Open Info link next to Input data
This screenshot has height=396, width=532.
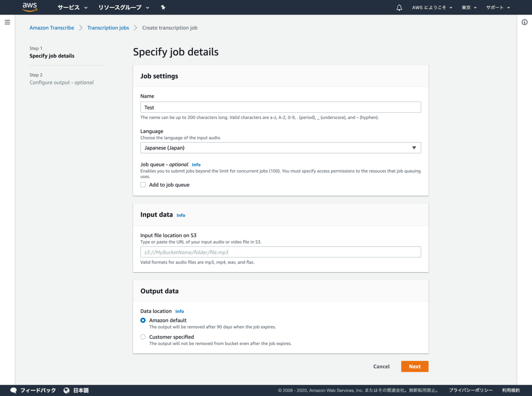click(x=181, y=215)
